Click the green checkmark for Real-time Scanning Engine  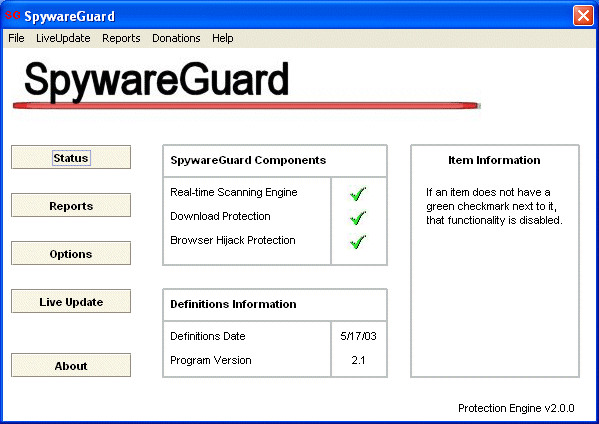[358, 194]
